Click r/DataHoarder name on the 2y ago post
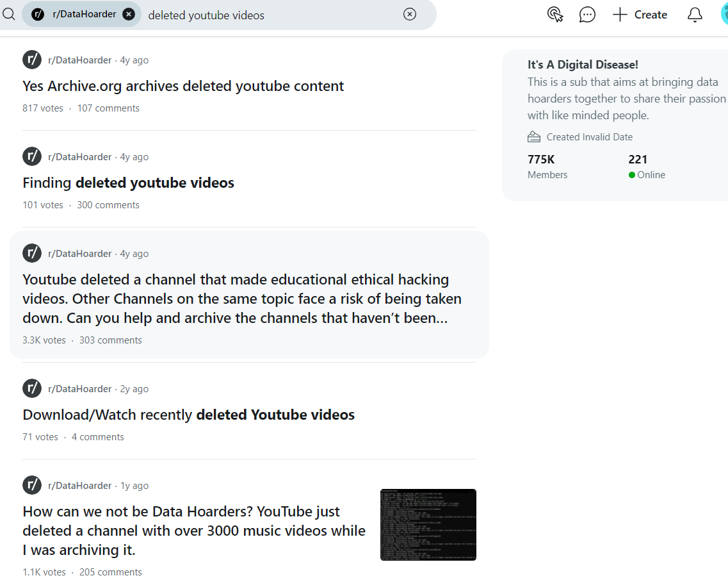This screenshot has width=728, height=578. pyautogui.click(x=79, y=389)
